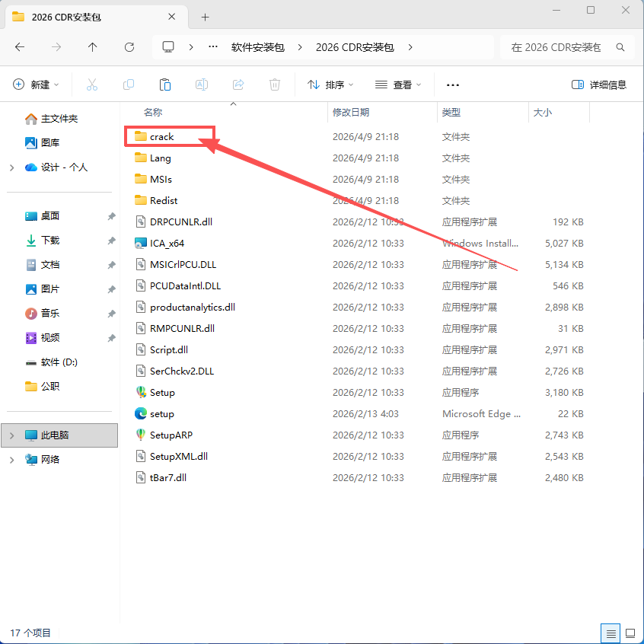Go forward with the right arrow
Screen dimensions: 644x644
tap(56, 47)
